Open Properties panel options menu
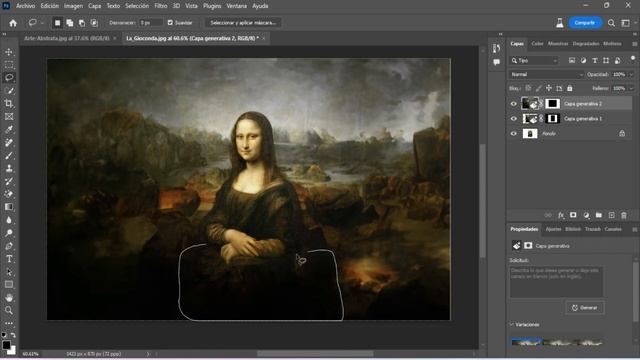640x360 pixels. (x=634, y=229)
